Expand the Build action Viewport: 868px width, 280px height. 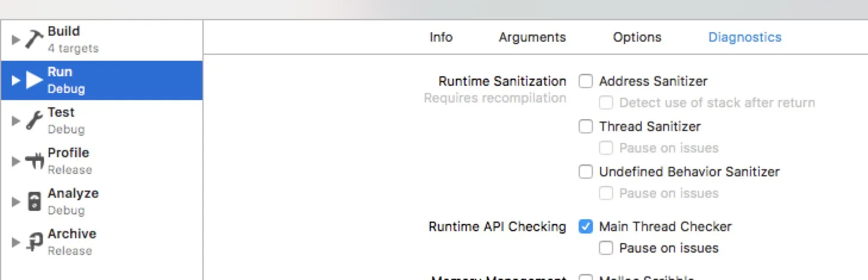point(16,39)
